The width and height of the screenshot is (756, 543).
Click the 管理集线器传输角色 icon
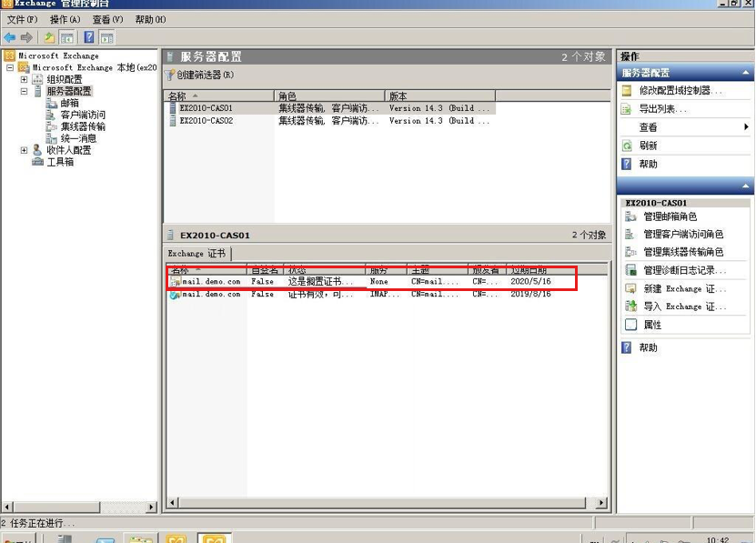coord(630,252)
